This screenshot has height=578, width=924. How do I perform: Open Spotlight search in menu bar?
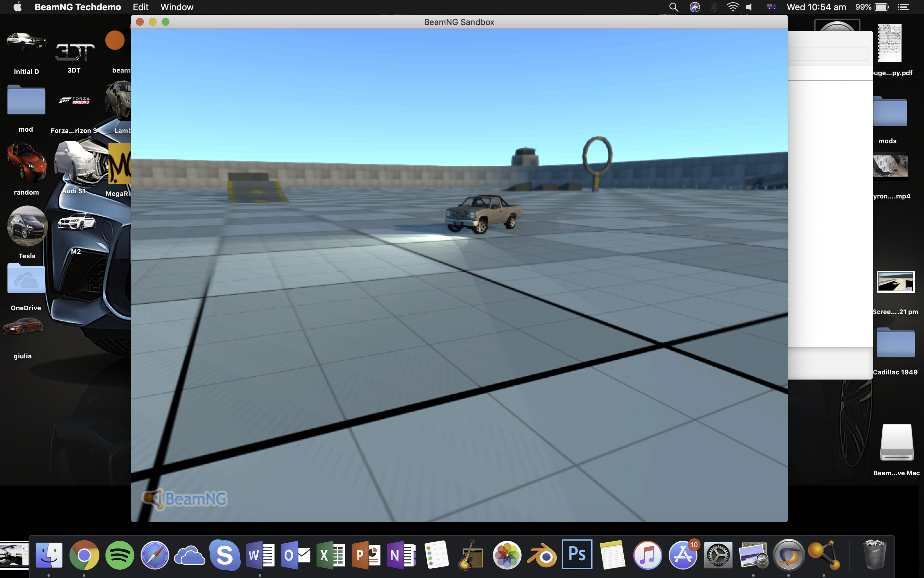[674, 7]
